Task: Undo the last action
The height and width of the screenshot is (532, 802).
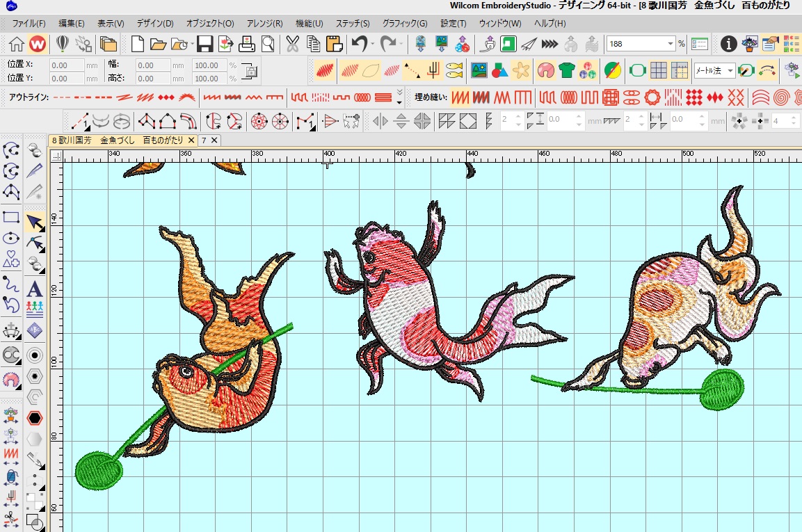Action: (x=359, y=44)
